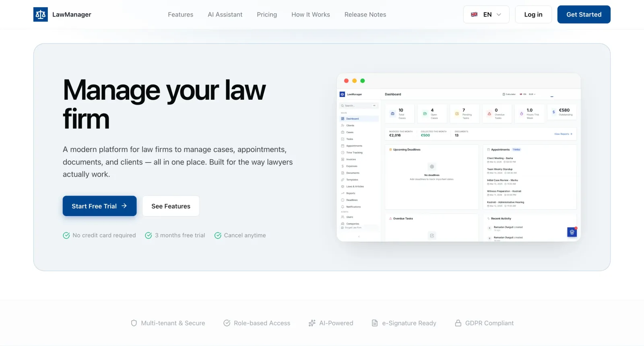Click the LawManager logo in preview sidebar
The image size is (644, 346).
click(x=343, y=94)
